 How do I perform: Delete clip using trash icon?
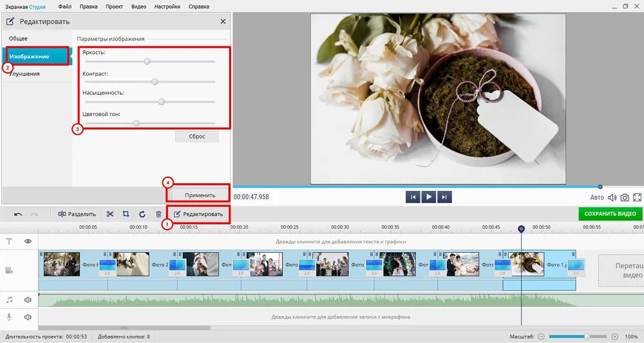tap(158, 214)
